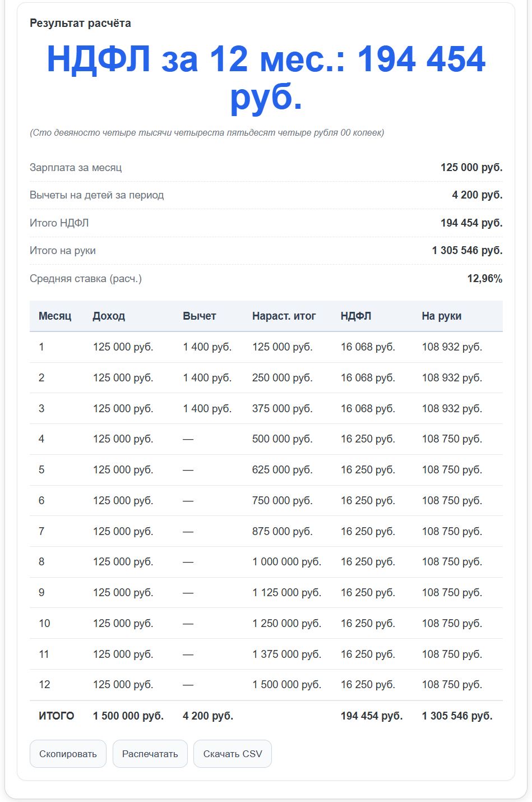
Task: Click the Нараст. итог column header
Action: coord(284,316)
